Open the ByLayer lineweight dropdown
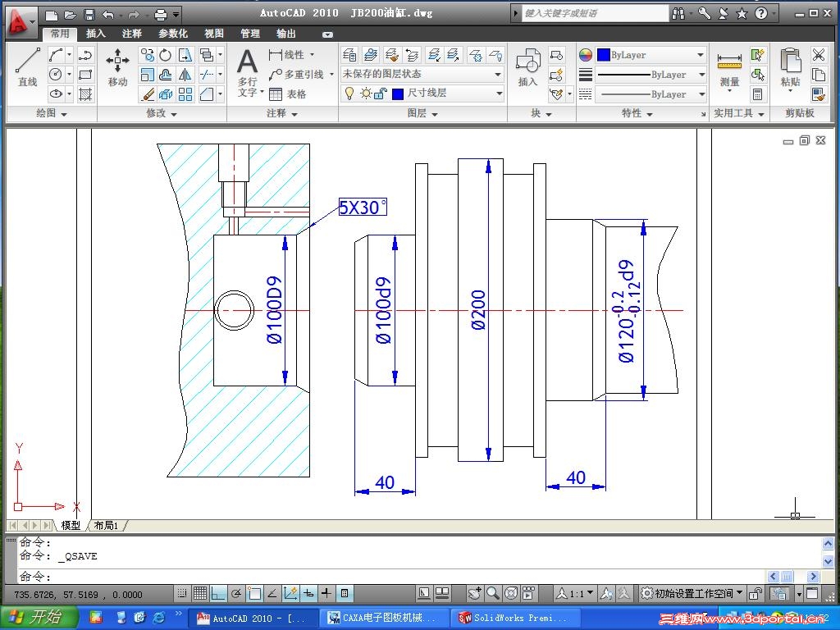Image resolution: width=840 pixels, height=630 pixels. 701,75
